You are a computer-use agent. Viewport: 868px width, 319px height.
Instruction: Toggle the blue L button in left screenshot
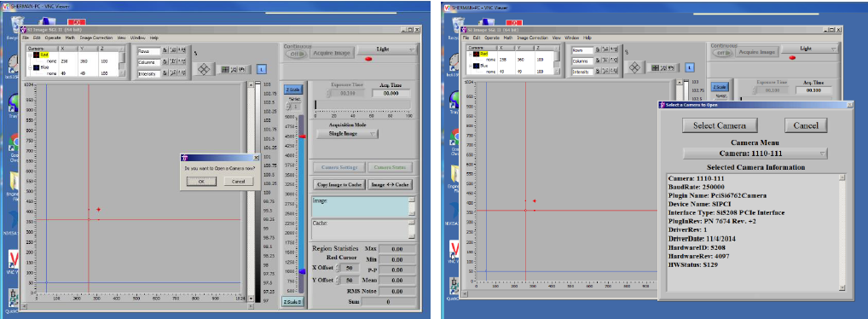pyautogui.click(x=262, y=69)
